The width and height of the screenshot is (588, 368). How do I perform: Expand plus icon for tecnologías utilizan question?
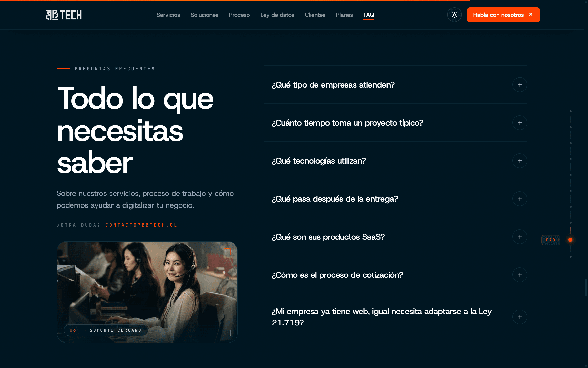[x=520, y=161]
